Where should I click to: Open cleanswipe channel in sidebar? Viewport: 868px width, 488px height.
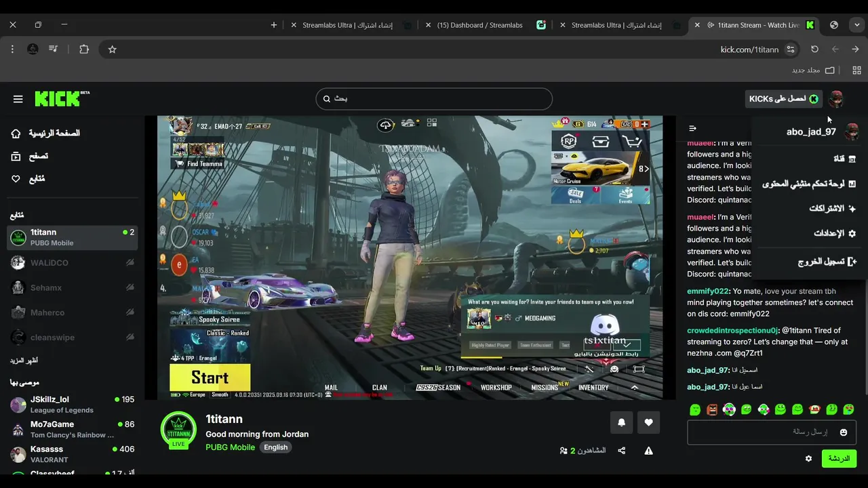pos(72,338)
